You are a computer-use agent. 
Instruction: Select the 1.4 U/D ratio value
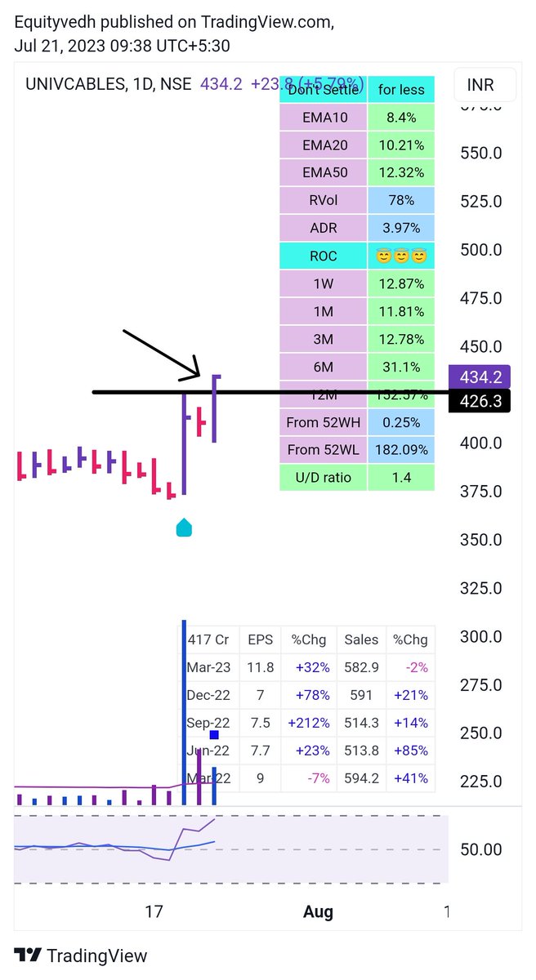pos(401,478)
